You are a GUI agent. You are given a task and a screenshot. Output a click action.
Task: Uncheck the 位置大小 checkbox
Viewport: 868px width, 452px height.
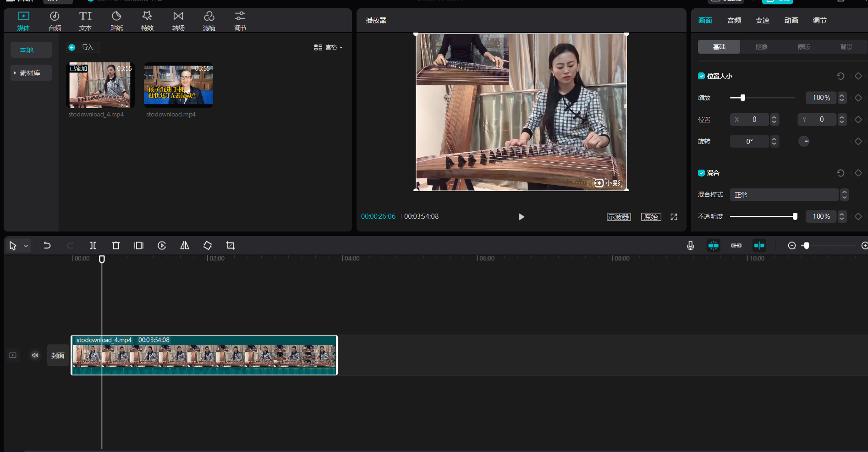pos(701,76)
